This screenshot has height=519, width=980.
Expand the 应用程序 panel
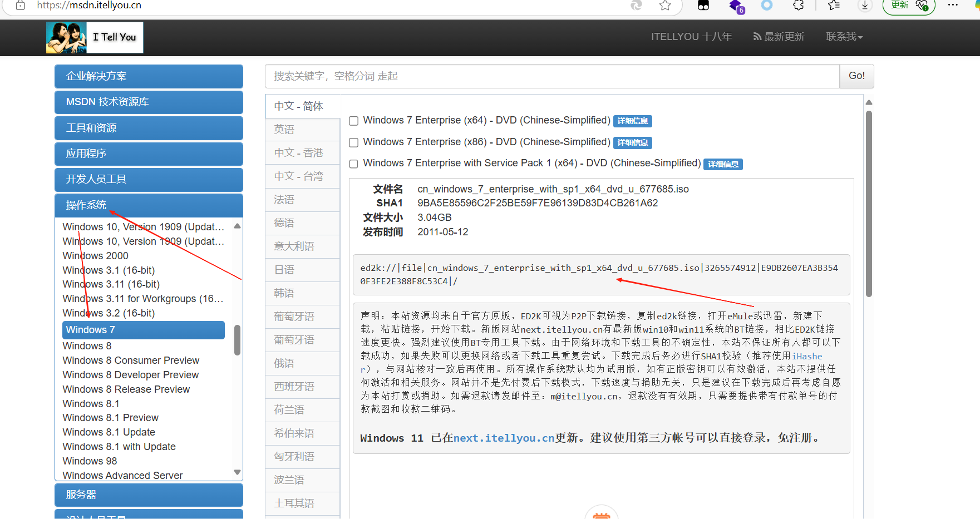pyautogui.click(x=149, y=154)
